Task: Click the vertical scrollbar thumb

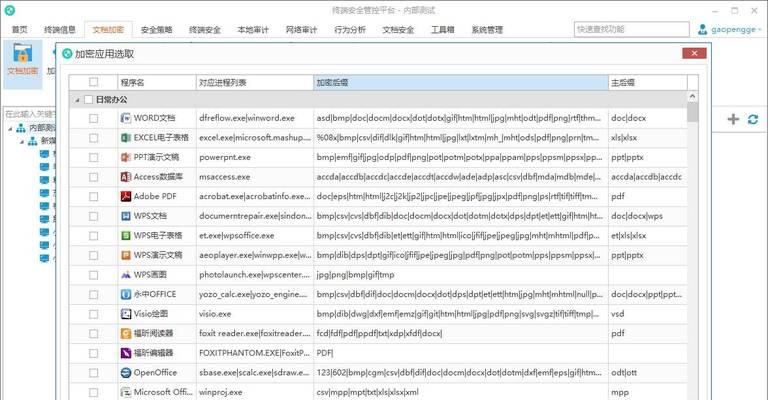Action: tap(693, 112)
